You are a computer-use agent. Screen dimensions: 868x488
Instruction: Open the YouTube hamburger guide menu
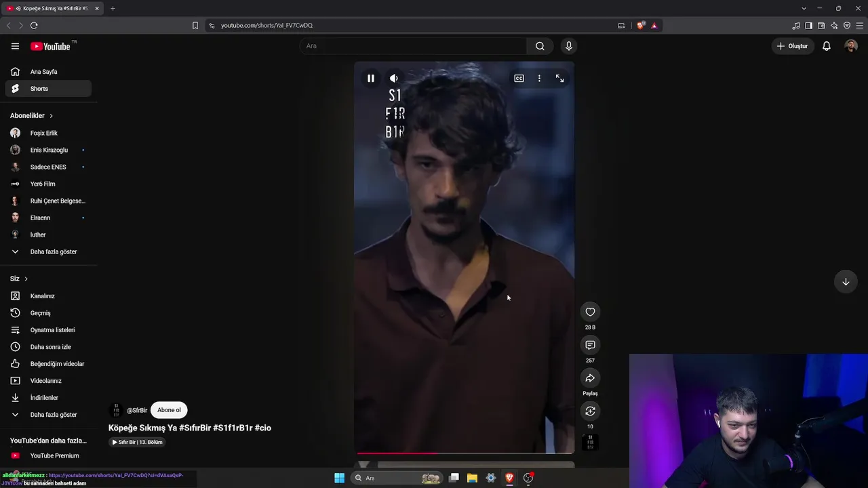tap(15, 46)
